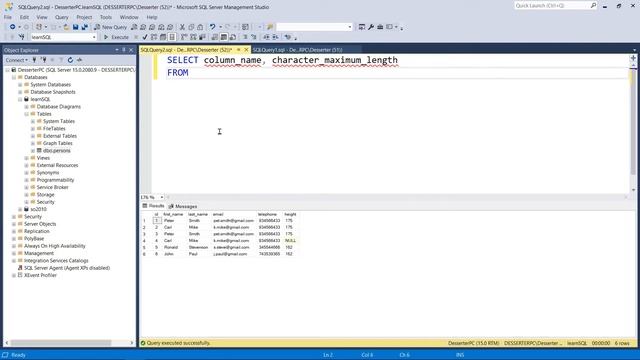Open the find combo box dropdown arrow
Viewport: 640px width, 360px height.
[x=350, y=27]
